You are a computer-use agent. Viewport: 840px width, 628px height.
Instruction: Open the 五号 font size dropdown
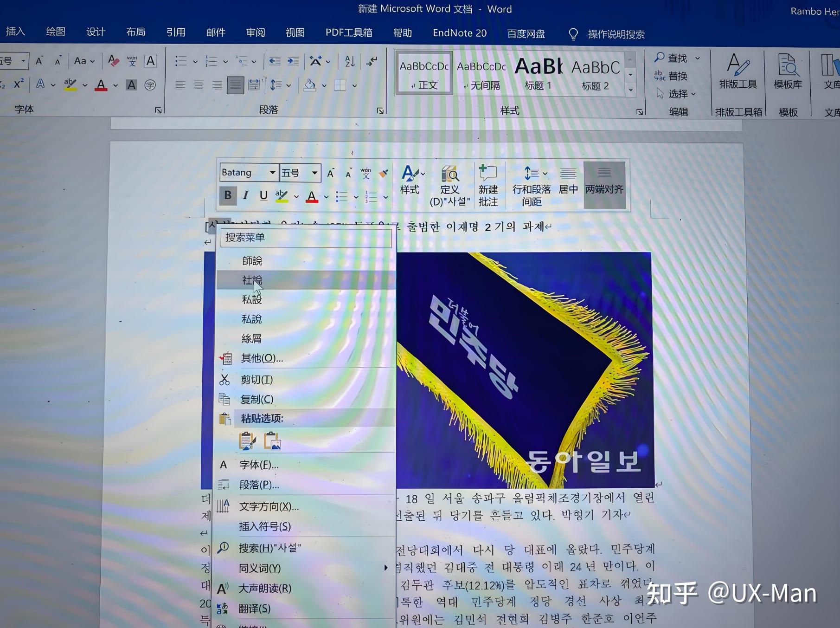[314, 173]
